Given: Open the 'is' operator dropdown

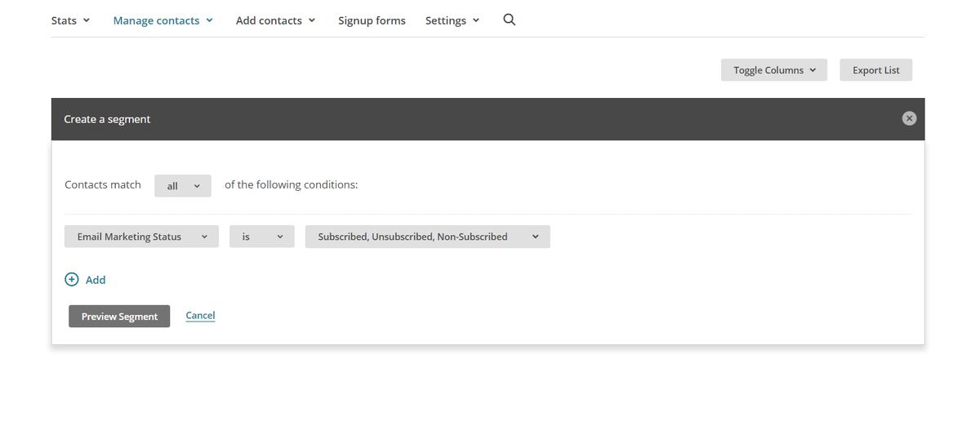Looking at the screenshot, I should (x=261, y=237).
